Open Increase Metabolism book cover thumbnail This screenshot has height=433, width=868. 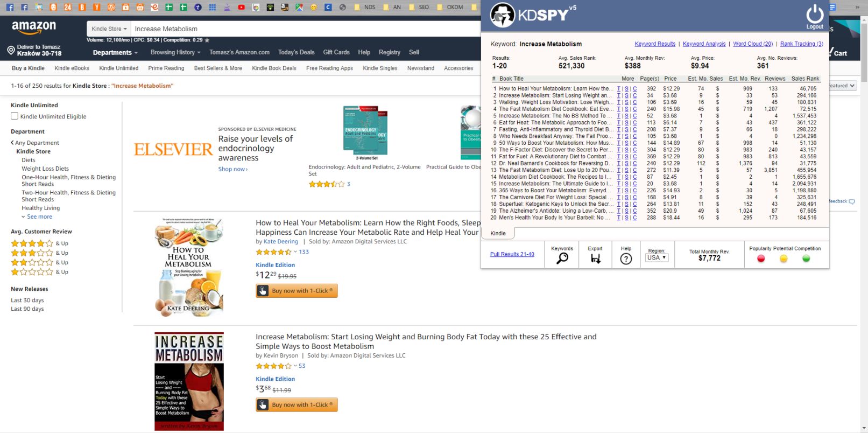coord(189,381)
